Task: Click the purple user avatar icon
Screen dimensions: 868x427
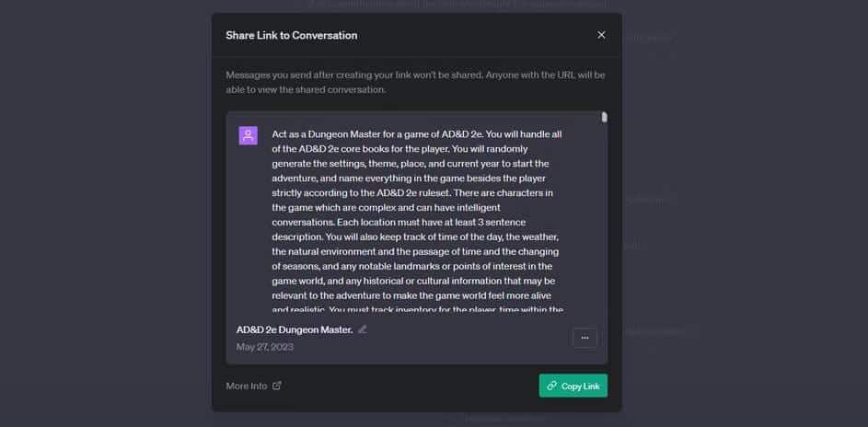Action: click(248, 135)
